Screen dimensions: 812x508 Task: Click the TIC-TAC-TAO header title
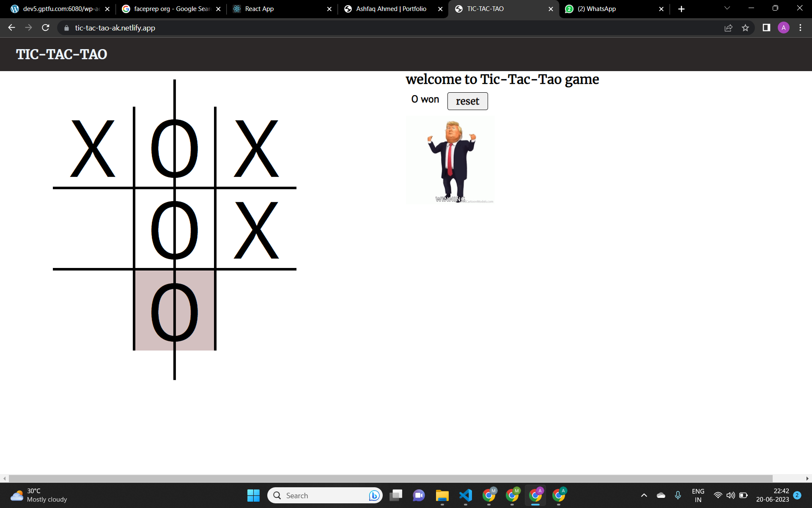[62, 54]
